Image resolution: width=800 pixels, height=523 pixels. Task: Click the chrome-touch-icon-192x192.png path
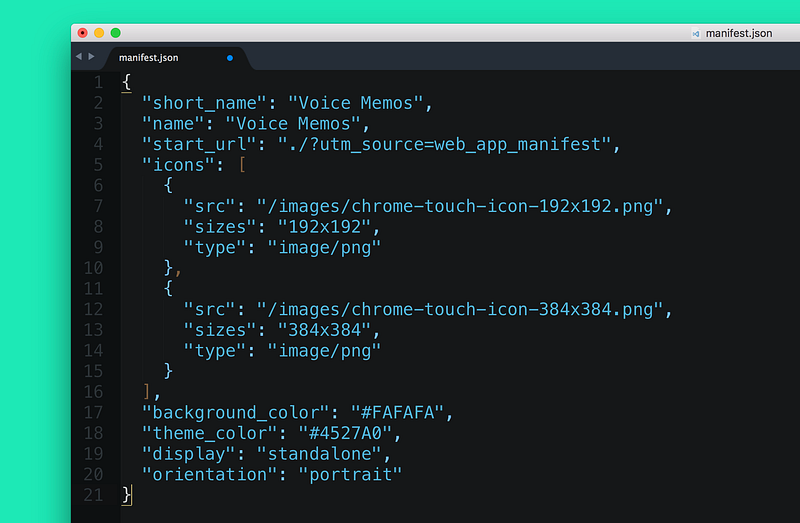[x=460, y=206]
